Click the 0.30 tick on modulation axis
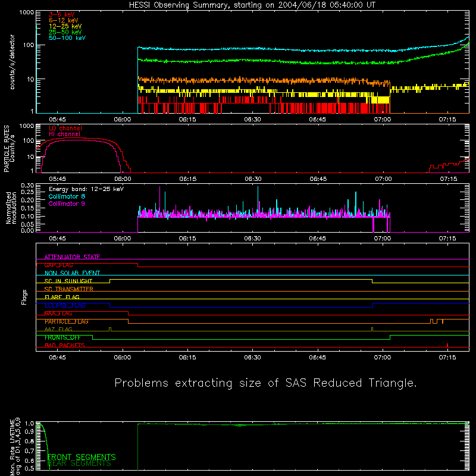The image size is (476, 476). [27, 186]
